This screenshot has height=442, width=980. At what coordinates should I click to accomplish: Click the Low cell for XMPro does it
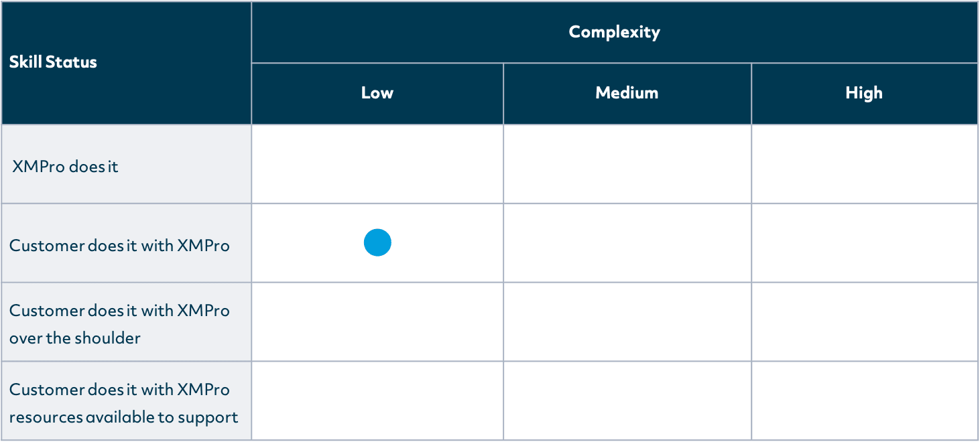377,164
